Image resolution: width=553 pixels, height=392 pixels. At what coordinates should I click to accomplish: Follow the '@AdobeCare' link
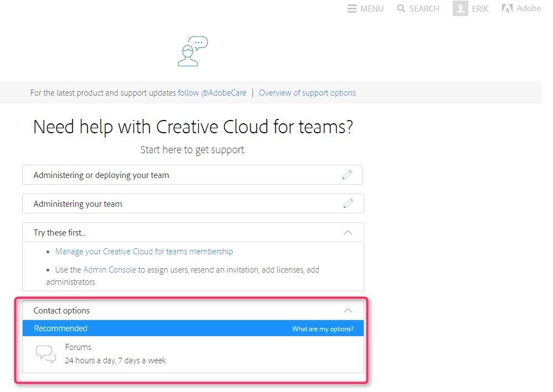click(x=212, y=93)
